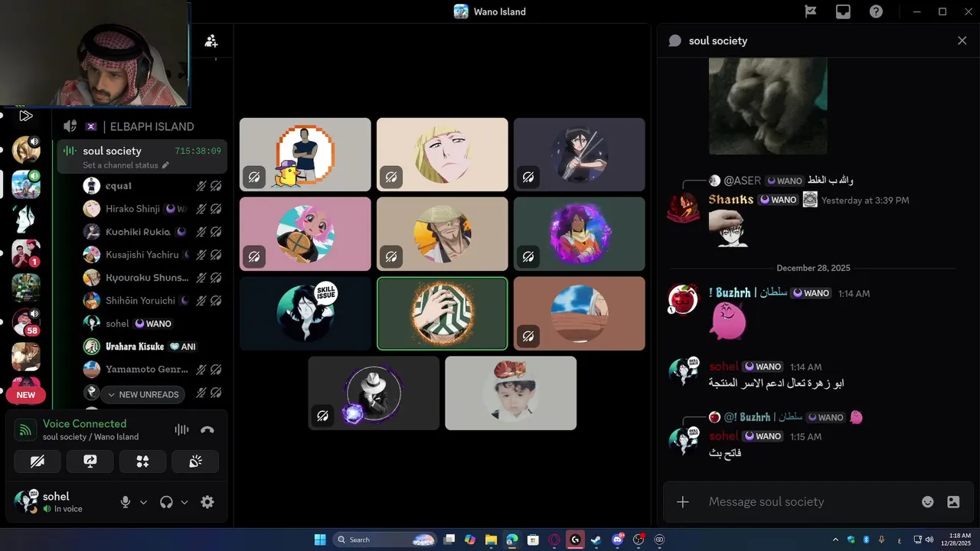The image size is (980, 551).
Task: Open Shanks username in chat
Action: (731, 200)
